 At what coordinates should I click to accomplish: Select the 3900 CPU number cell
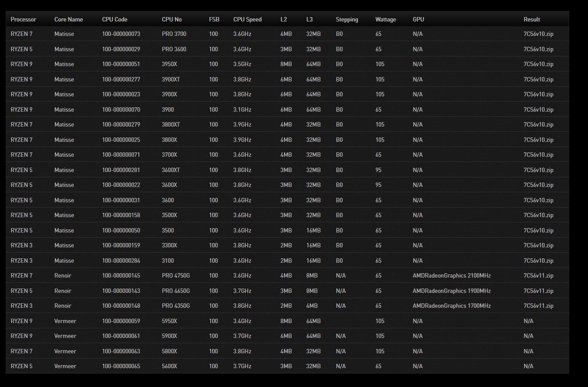point(168,109)
